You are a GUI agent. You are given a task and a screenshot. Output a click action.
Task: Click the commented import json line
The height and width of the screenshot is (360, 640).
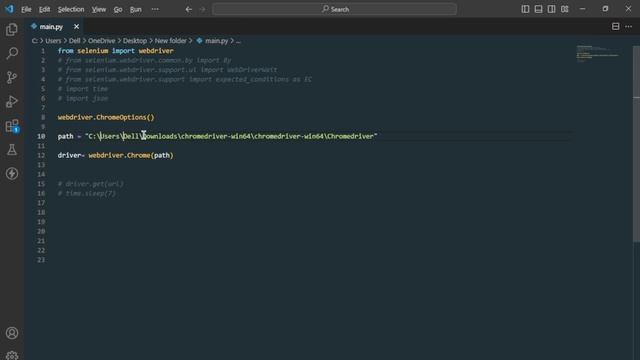point(83,98)
